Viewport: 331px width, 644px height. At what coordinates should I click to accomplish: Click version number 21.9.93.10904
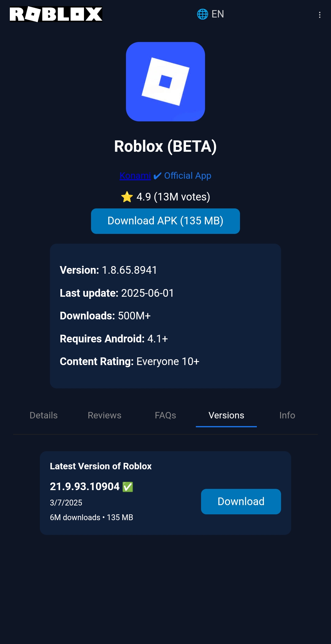coord(85,486)
